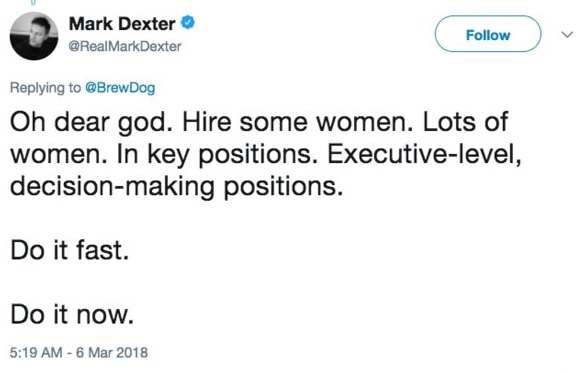Viewport: 576px width, 374px height.
Task: Select the "Do it fast." line
Action: pos(69,251)
